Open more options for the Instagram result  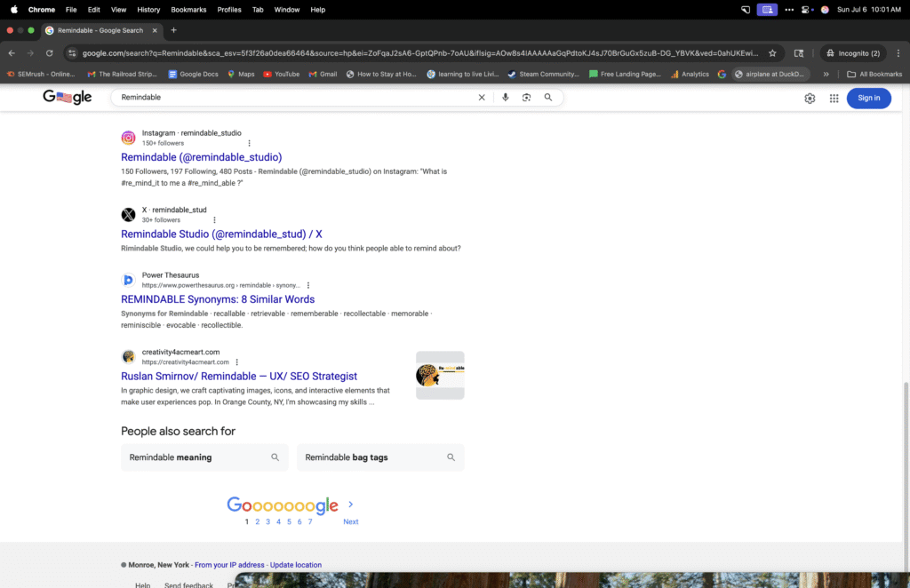click(x=249, y=143)
